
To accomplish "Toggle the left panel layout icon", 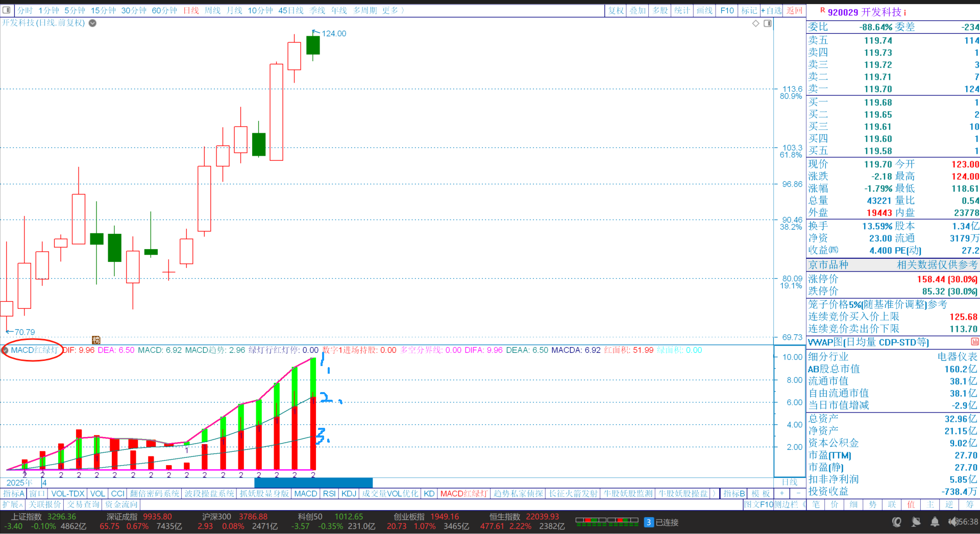I will click(7, 10).
